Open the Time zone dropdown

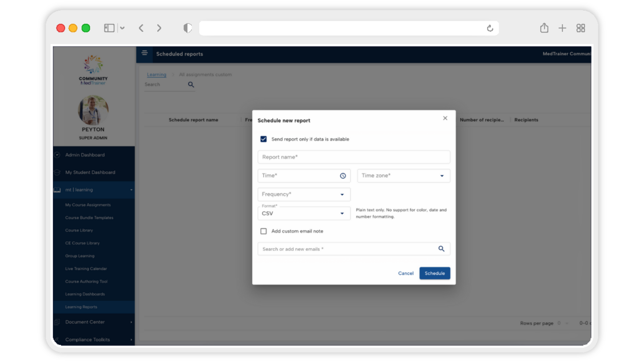click(403, 176)
